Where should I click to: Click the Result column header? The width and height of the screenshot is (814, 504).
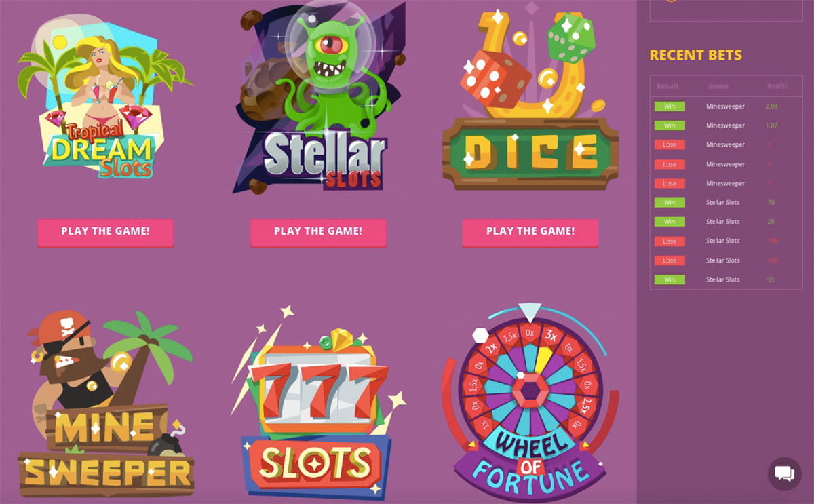click(x=667, y=86)
